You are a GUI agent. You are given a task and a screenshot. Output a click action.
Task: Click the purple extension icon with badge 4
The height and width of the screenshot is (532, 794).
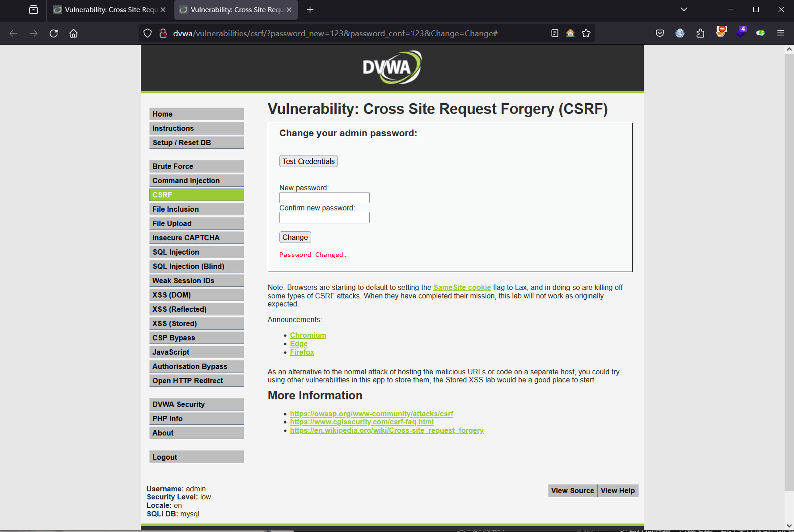tap(741, 32)
